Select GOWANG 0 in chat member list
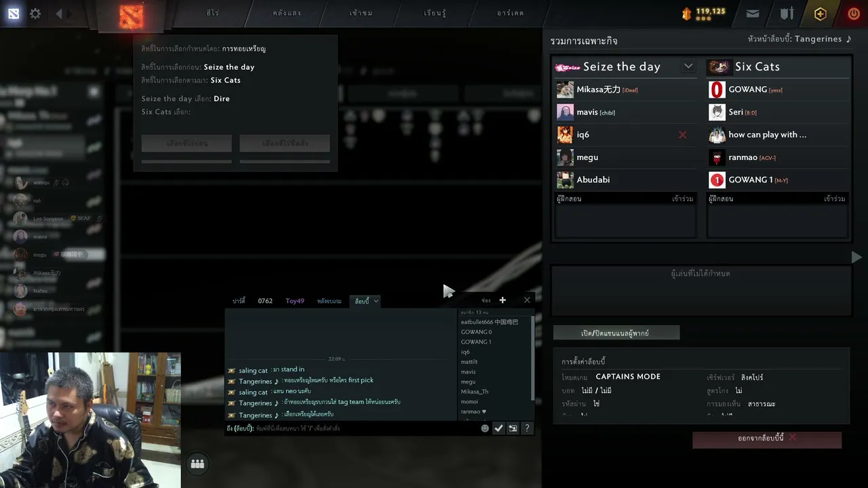868x488 pixels. click(x=476, y=332)
